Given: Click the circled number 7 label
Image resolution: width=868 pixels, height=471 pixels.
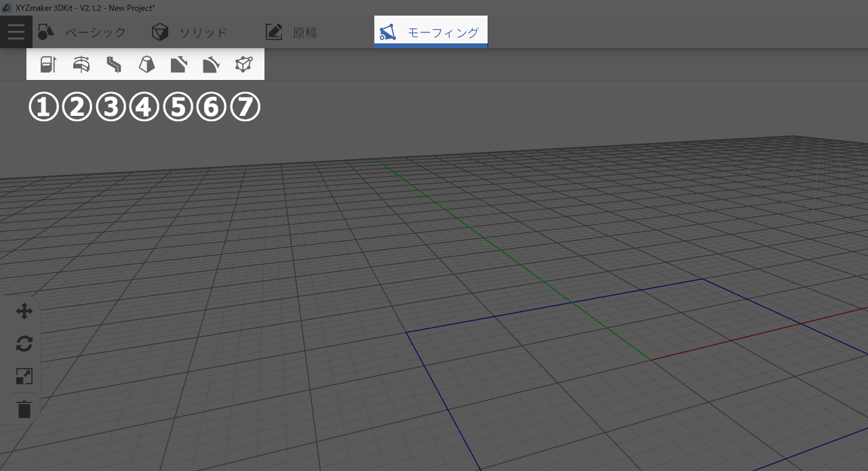Looking at the screenshot, I should click(x=245, y=107).
